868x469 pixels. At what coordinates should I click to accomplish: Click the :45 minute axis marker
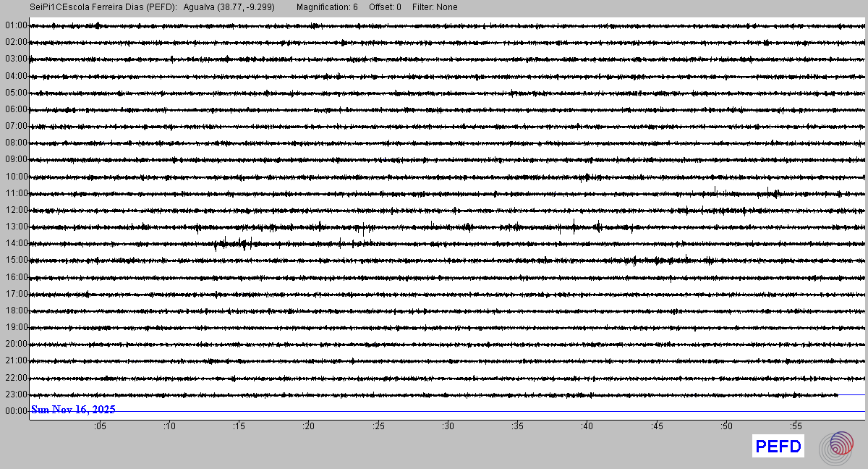[x=657, y=427]
